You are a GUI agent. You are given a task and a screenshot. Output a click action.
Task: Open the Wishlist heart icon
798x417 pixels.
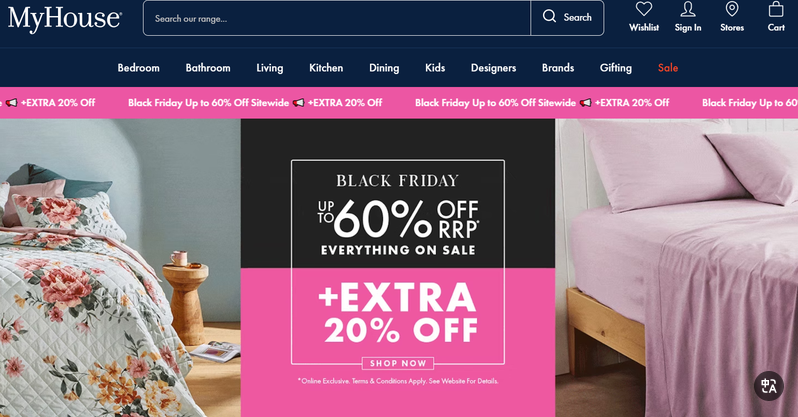pos(644,9)
